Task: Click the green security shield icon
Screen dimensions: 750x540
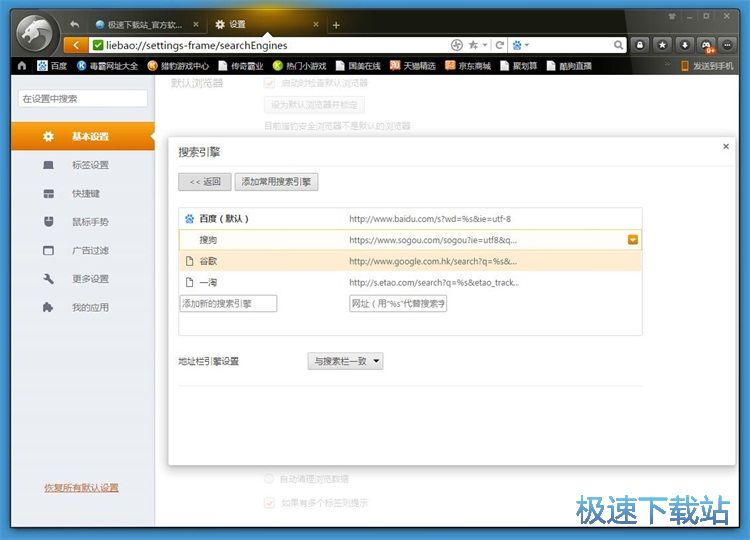Action: click(98, 45)
